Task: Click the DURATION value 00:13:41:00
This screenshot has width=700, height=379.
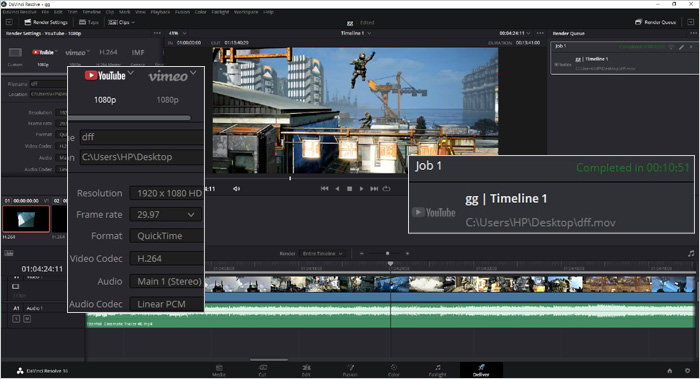Action: 528,43
